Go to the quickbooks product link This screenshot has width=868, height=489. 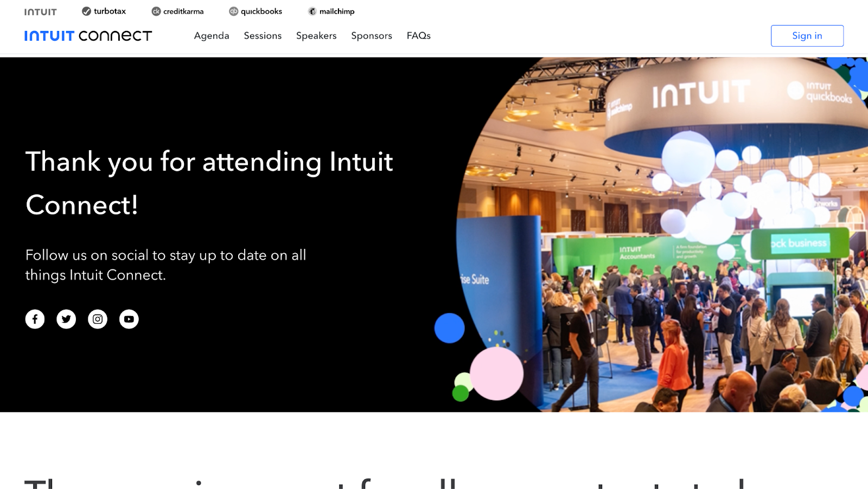coord(256,11)
